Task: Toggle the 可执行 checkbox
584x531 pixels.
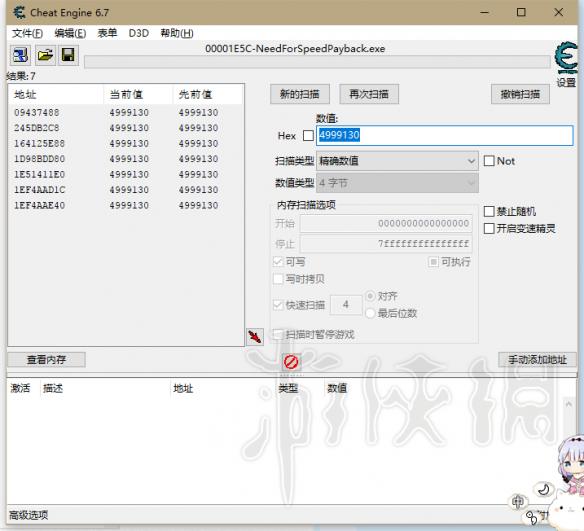Action: [433, 262]
